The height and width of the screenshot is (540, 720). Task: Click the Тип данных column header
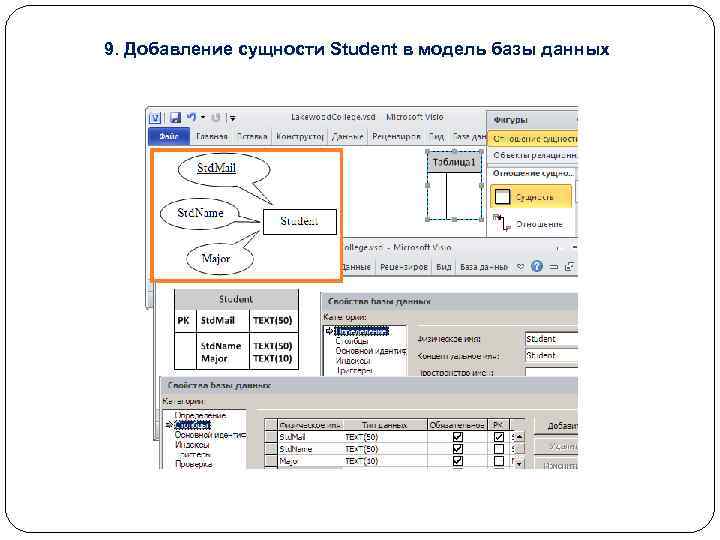click(x=385, y=425)
